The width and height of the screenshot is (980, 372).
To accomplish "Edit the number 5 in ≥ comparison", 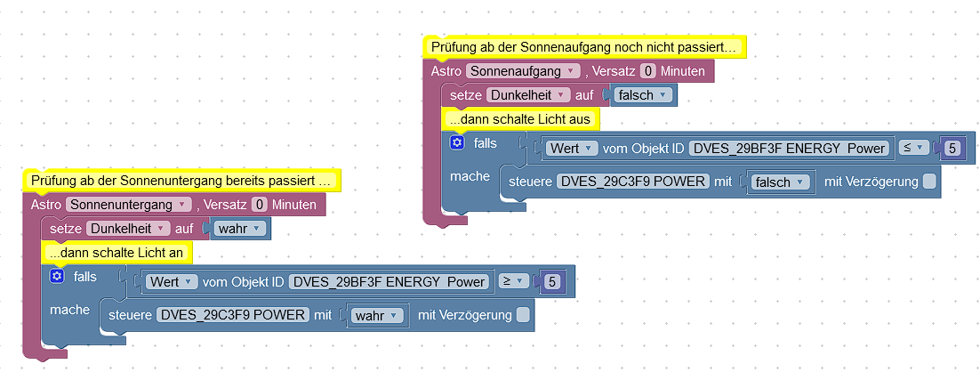I will click(x=552, y=282).
